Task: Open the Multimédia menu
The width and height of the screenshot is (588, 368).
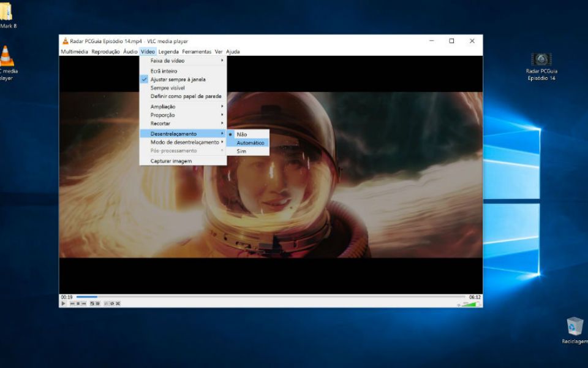Action: click(x=74, y=52)
